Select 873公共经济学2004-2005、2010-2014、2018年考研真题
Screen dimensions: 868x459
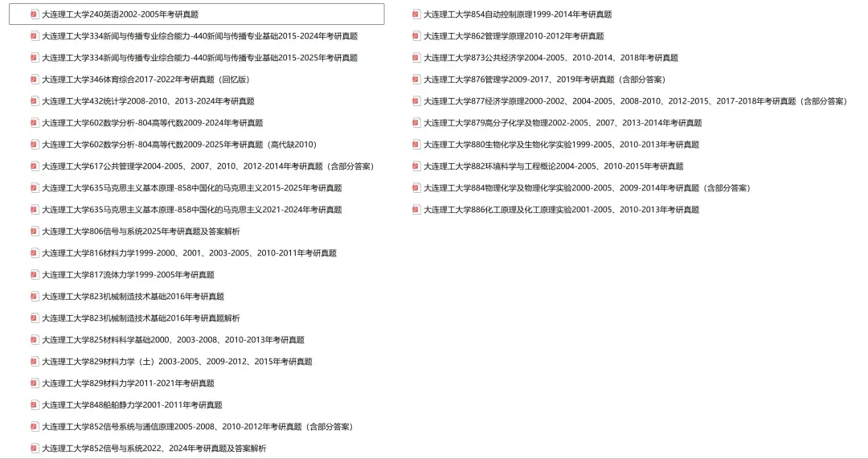(x=551, y=58)
